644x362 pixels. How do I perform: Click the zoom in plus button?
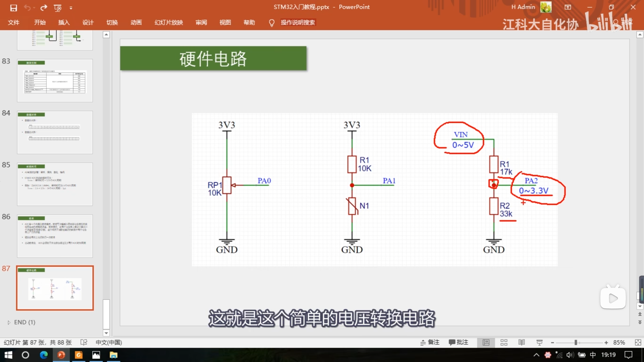click(x=606, y=342)
